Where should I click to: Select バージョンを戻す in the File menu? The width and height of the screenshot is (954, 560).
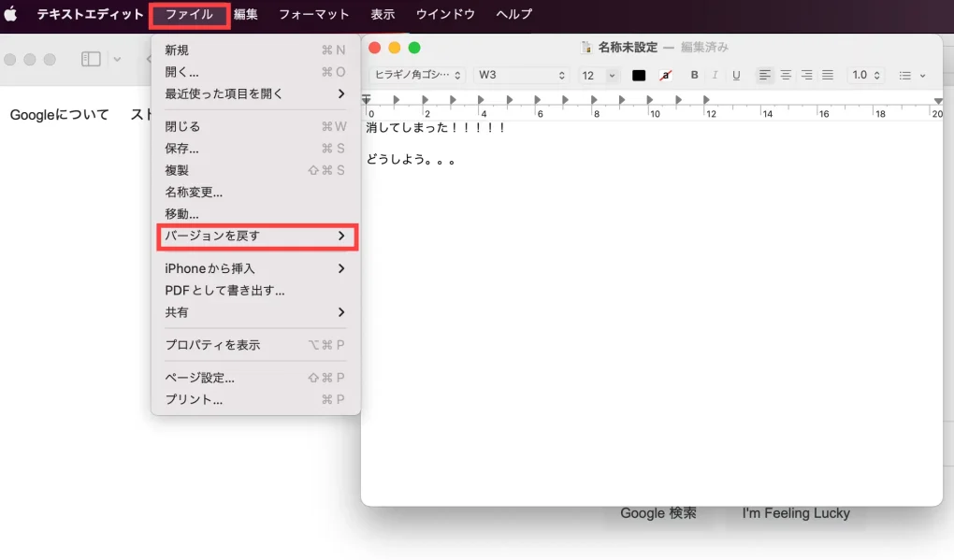[x=255, y=237]
